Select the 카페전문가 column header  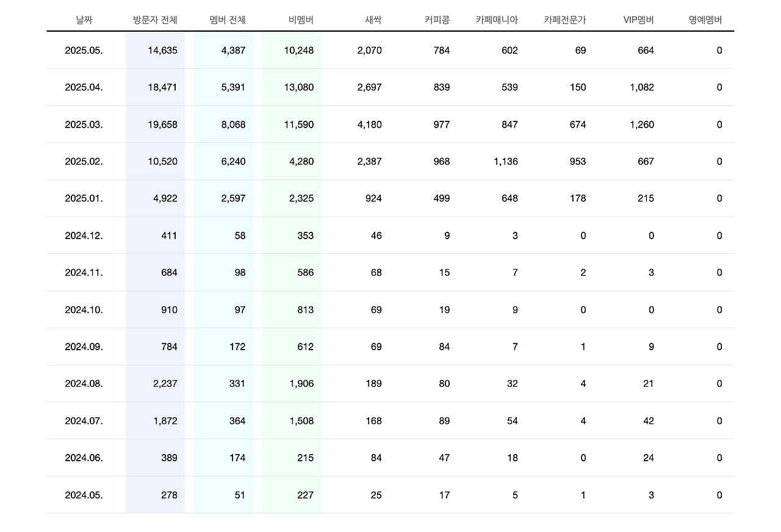point(566,19)
